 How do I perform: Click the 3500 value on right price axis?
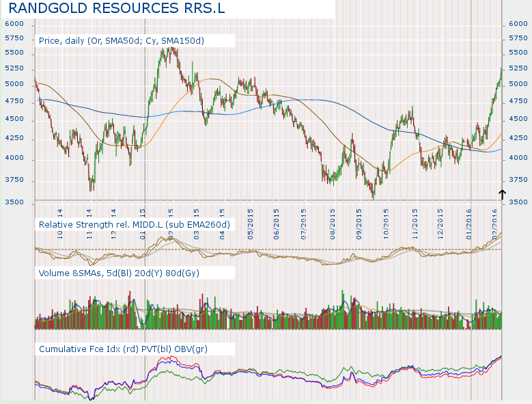(x=518, y=202)
